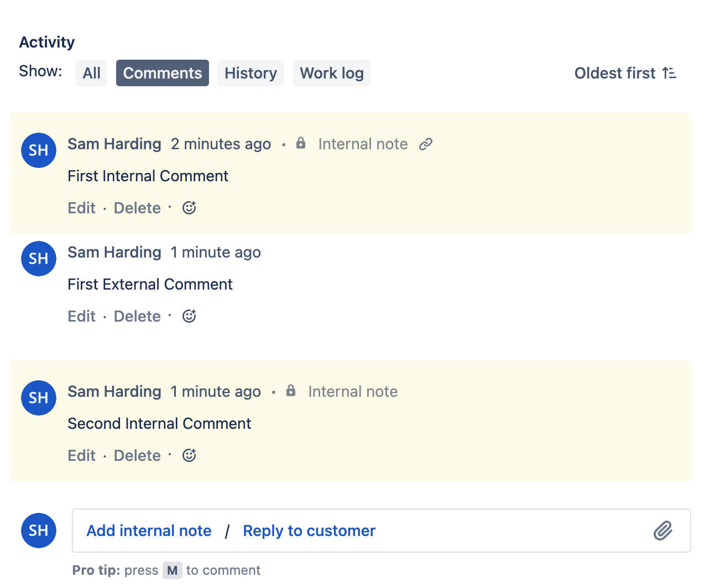The width and height of the screenshot is (710, 588).
Task: Select the 'Second Internal Comment' text
Action: (159, 423)
